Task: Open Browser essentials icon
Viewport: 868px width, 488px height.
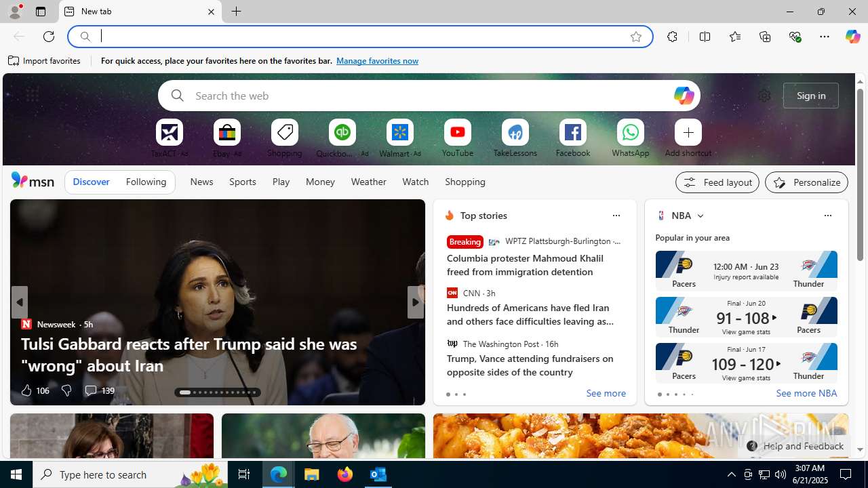Action: [795, 37]
